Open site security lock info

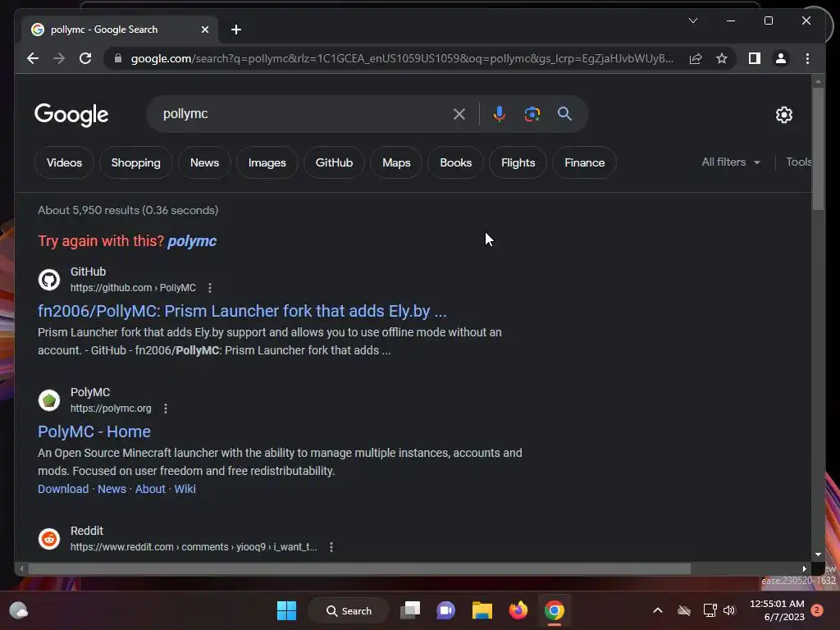(118, 58)
